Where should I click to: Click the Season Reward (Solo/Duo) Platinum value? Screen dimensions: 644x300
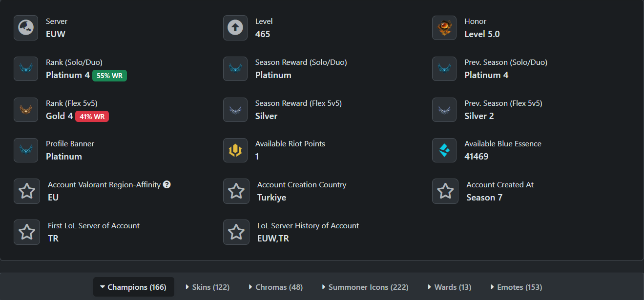273,75
